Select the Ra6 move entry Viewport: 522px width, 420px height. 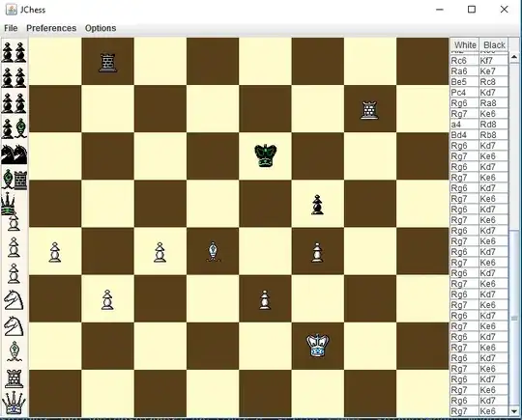point(465,71)
